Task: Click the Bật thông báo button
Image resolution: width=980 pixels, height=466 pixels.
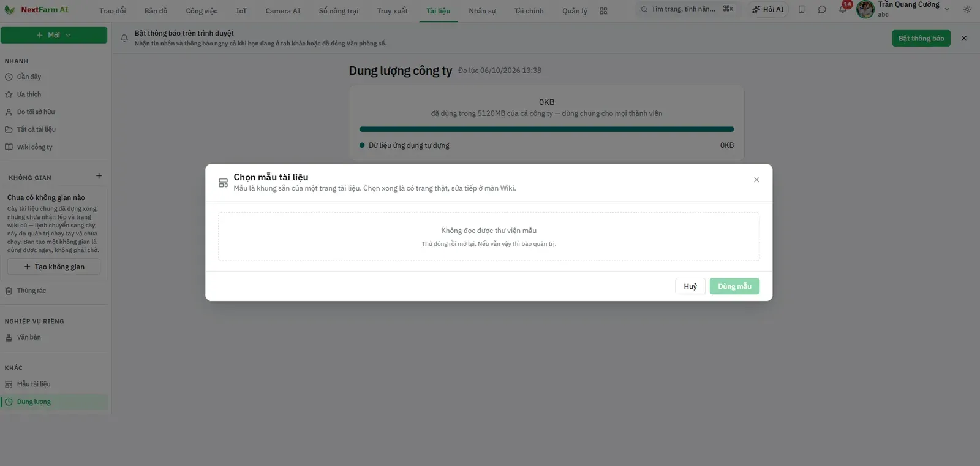Action: (x=921, y=38)
